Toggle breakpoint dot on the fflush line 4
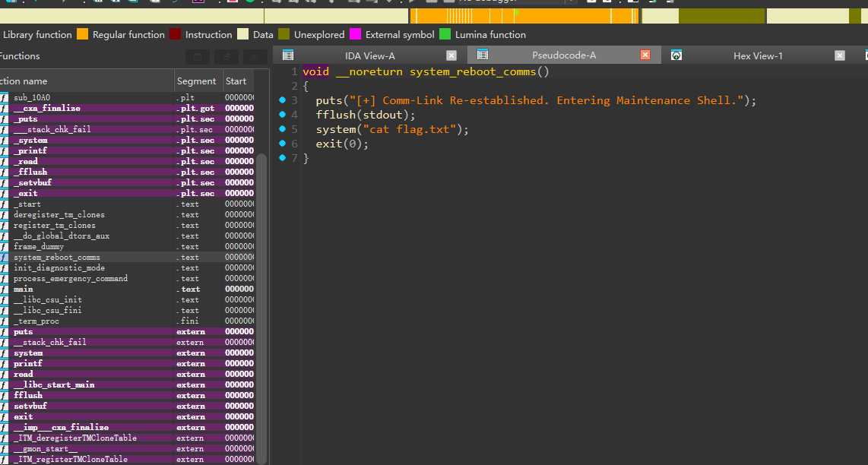Screen dimensions: 868x465 click(x=282, y=115)
